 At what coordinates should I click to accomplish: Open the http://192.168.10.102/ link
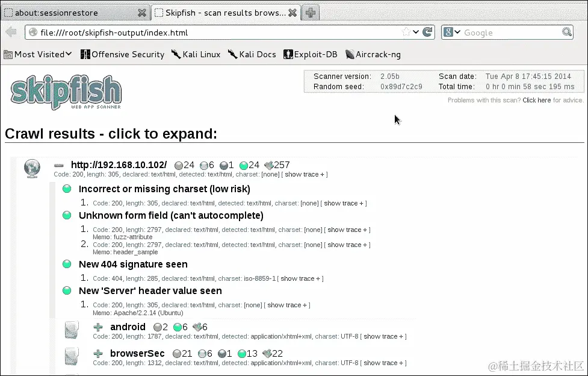point(119,165)
